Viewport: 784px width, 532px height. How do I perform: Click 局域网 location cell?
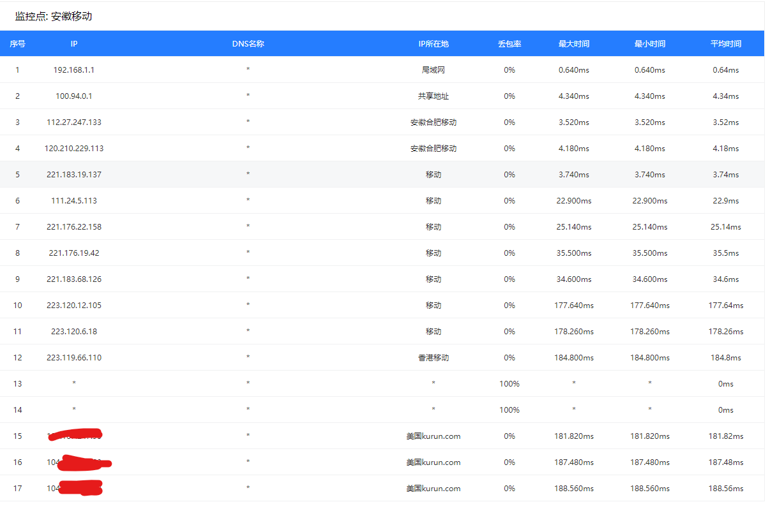(433, 70)
